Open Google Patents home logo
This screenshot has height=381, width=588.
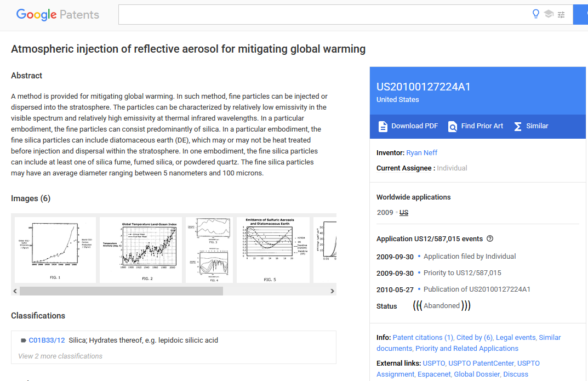pos(58,15)
